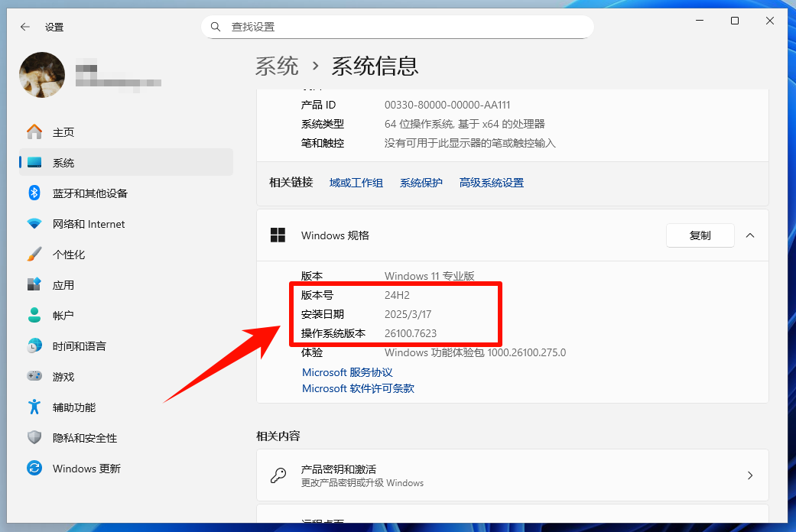Collapse the Windows 规格 section
This screenshot has width=796, height=532.
[750, 235]
